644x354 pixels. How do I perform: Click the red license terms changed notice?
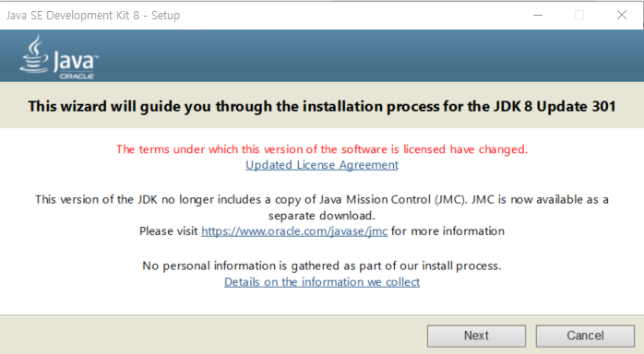tap(322, 149)
